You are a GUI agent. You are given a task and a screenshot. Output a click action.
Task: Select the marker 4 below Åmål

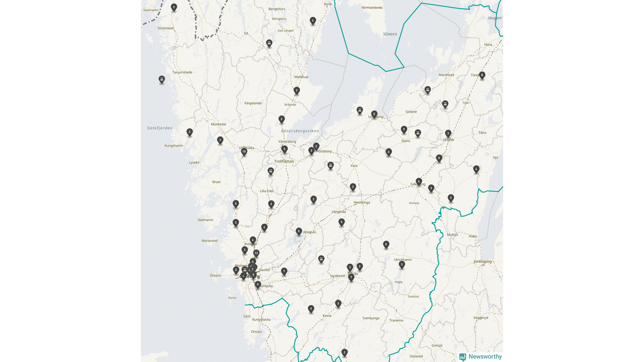click(313, 21)
